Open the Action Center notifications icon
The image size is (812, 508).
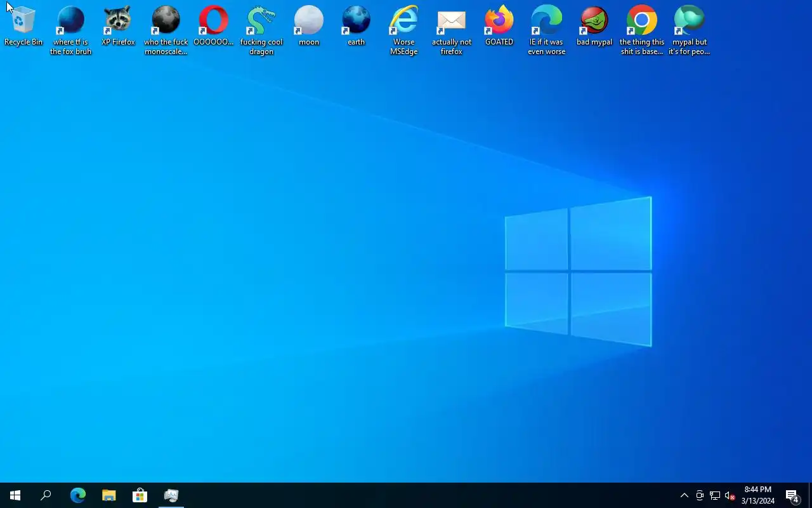(x=792, y=495)
